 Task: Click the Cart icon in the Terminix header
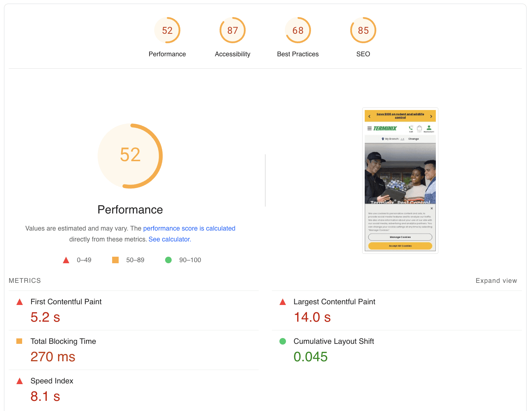coord(420,128)
